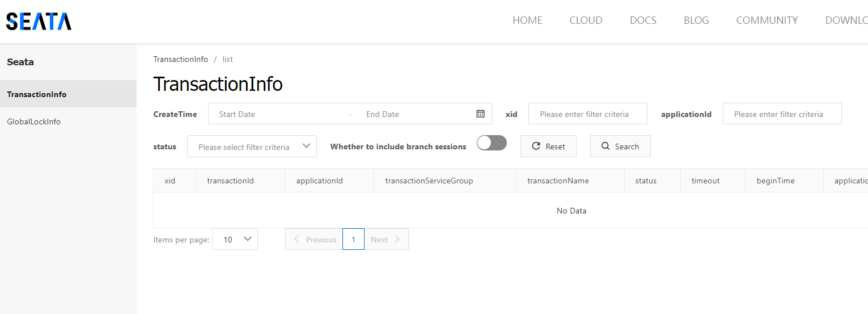This screenshot has height=314, width=868.
Task: Click the SEATA logo
Action: coord(39,22)
